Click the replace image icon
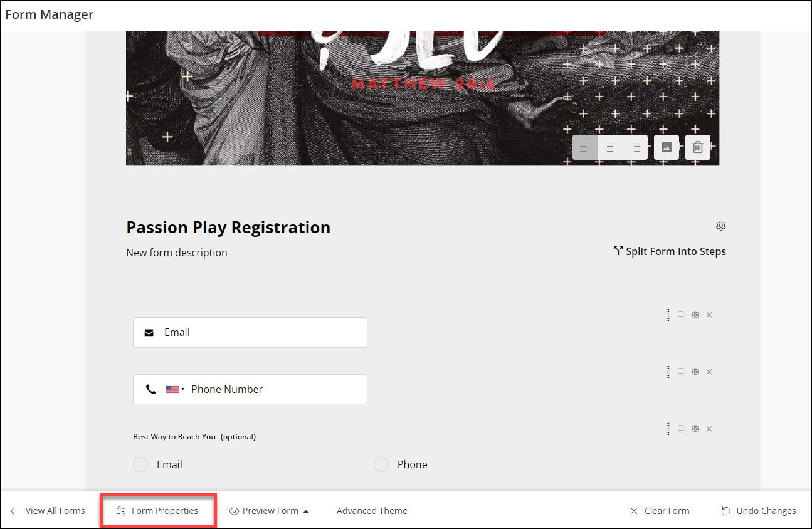This screenshot has width=812, height=529. pyautogui.click(x=667, y=148)
